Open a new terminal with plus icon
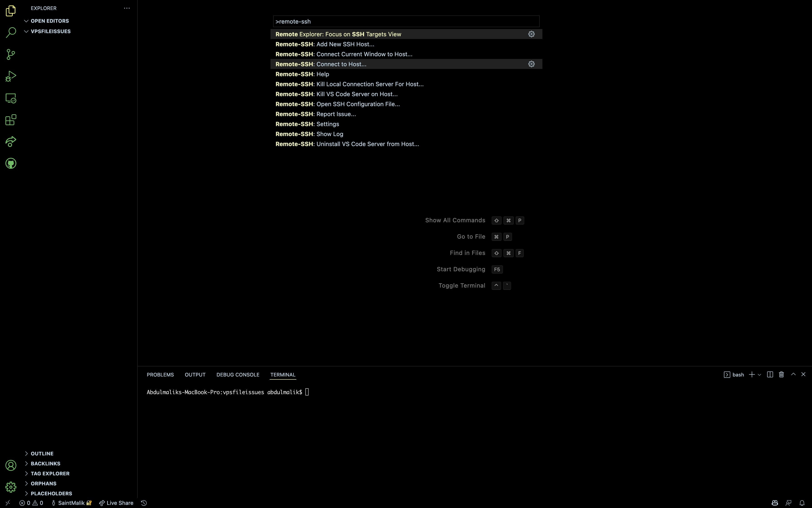The height and width of the screenshot is (508, 812). [x=752, y=375]
